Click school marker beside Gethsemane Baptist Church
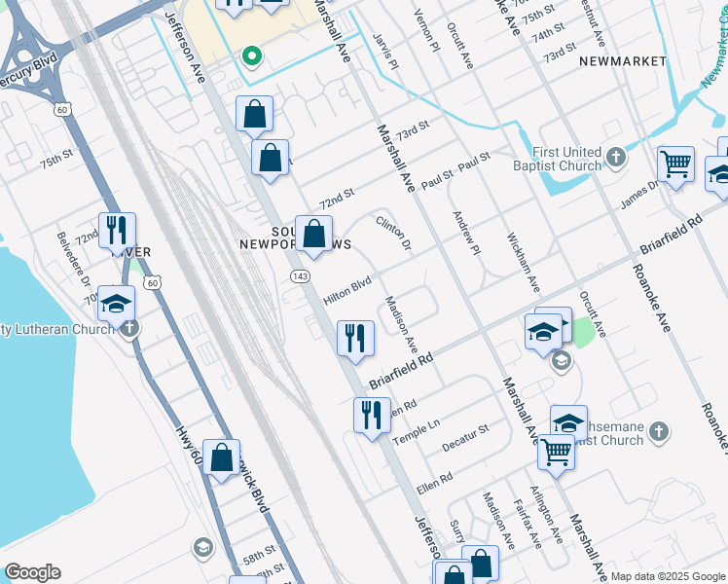 [568, 420]
